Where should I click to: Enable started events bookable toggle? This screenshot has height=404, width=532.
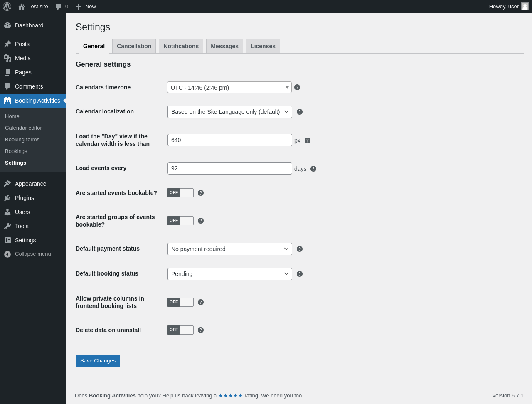(180, 193)
